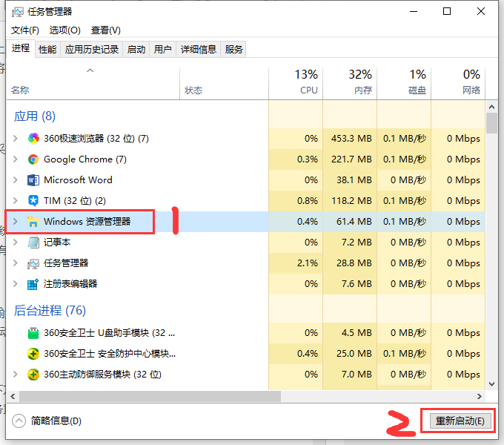Sort by the 名称 column header

pyautogui.click(x=93, y=84)
